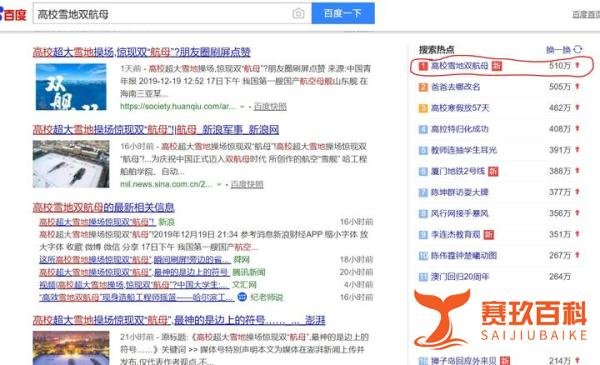Open hot search 高校雪地双航母

click(x=460, y=66)
